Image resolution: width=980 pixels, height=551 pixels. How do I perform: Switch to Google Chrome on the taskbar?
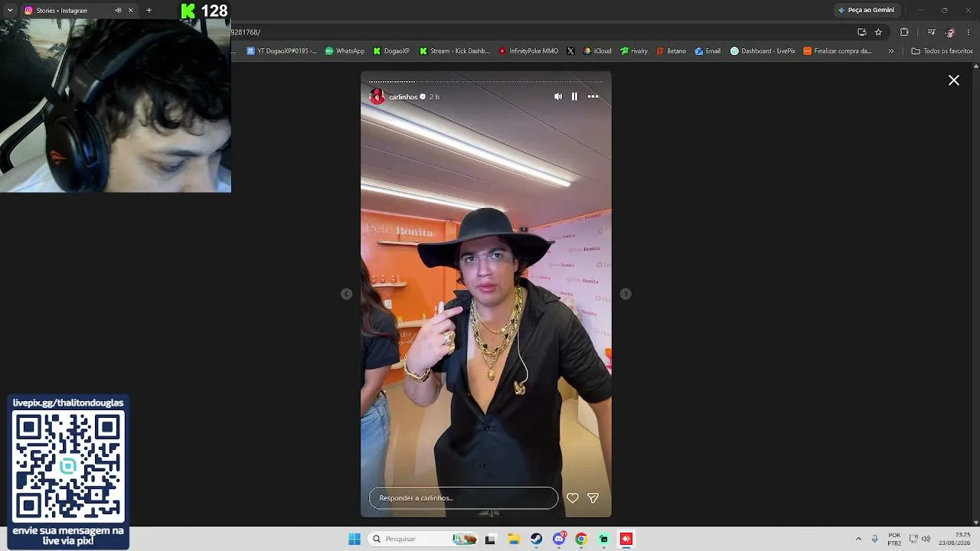pyautogui.click(x=581, y=539)
